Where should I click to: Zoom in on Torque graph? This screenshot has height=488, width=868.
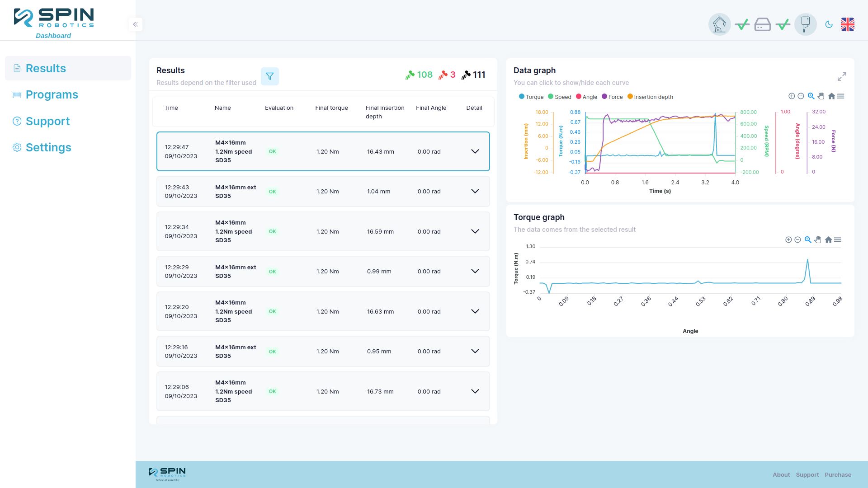[x=788, y=240]
